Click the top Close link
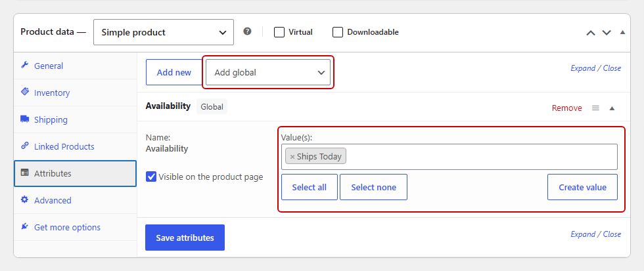 612,68
